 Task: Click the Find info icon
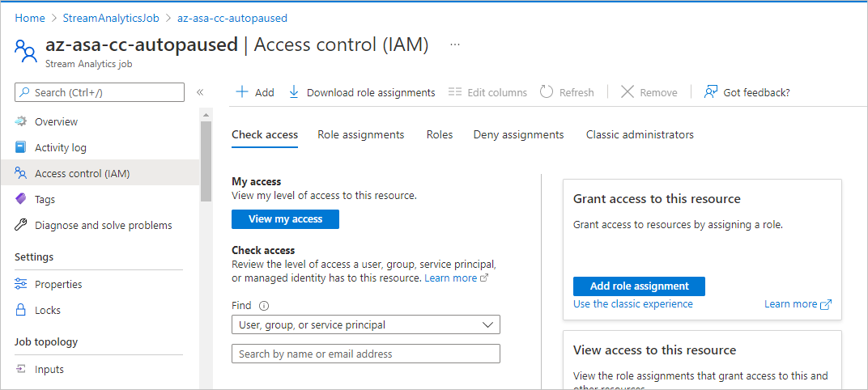point(263,306)
